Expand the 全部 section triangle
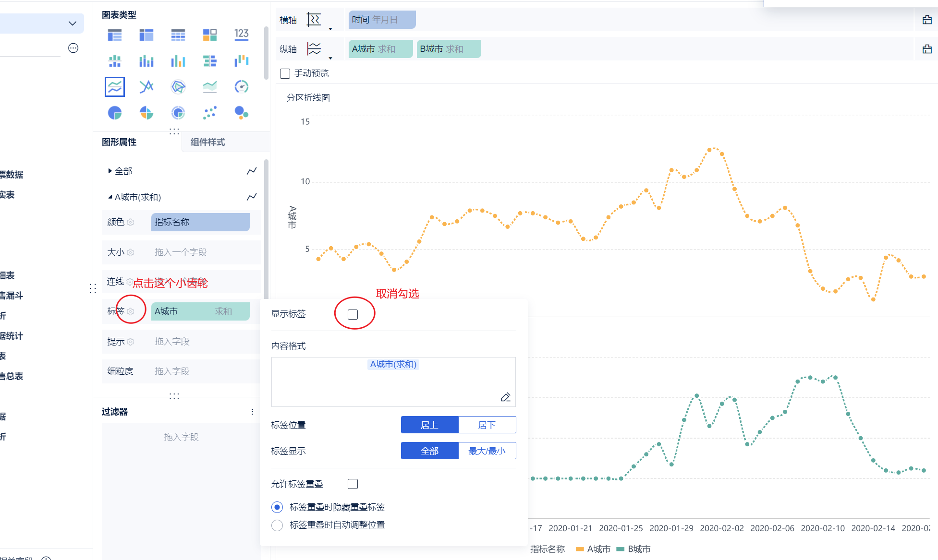 click(x=110, y=171)
